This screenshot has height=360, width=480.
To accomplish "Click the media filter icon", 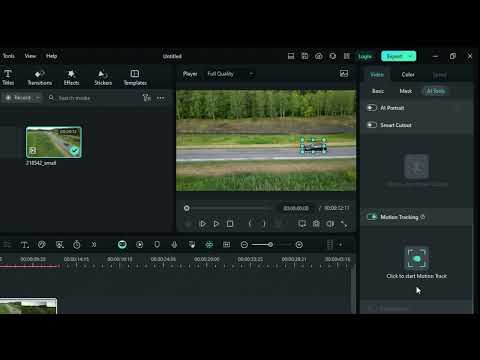I will click(147, 98).
